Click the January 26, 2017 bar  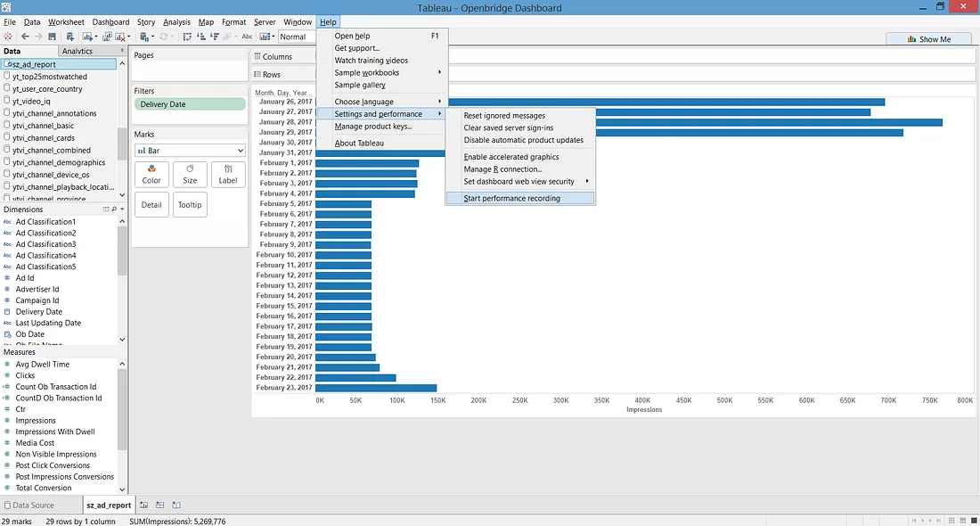tap(666, 102)
